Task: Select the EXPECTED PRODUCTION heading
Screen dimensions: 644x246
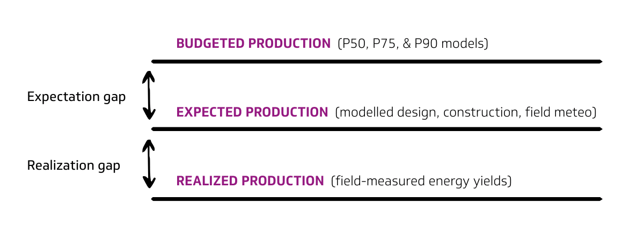Action: point(252,112)
